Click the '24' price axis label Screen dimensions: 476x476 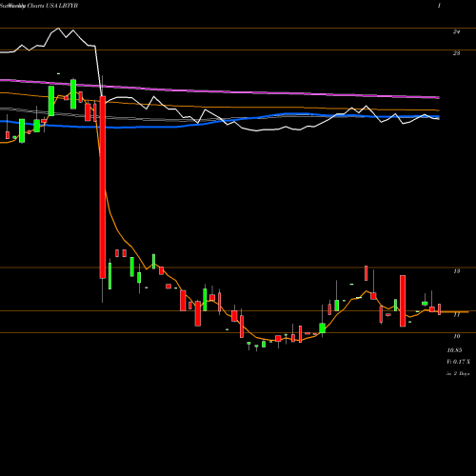pyautogui.click(x=456, y=31)
